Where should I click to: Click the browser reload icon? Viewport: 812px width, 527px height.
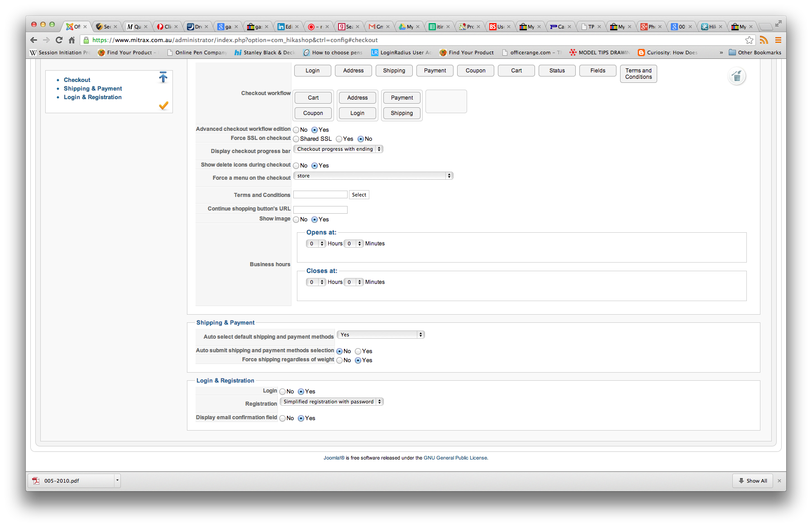pyautogui.click(x=59, y=40)
